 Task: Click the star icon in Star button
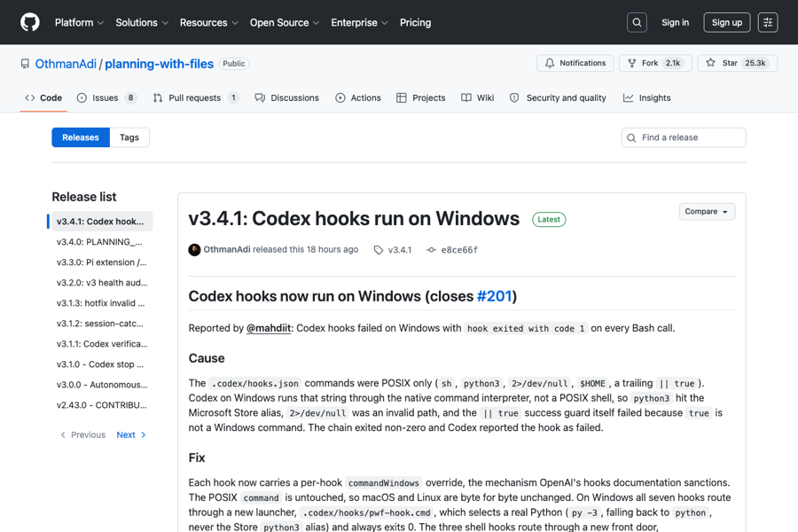pyautogui.click(x=710, y=63)
